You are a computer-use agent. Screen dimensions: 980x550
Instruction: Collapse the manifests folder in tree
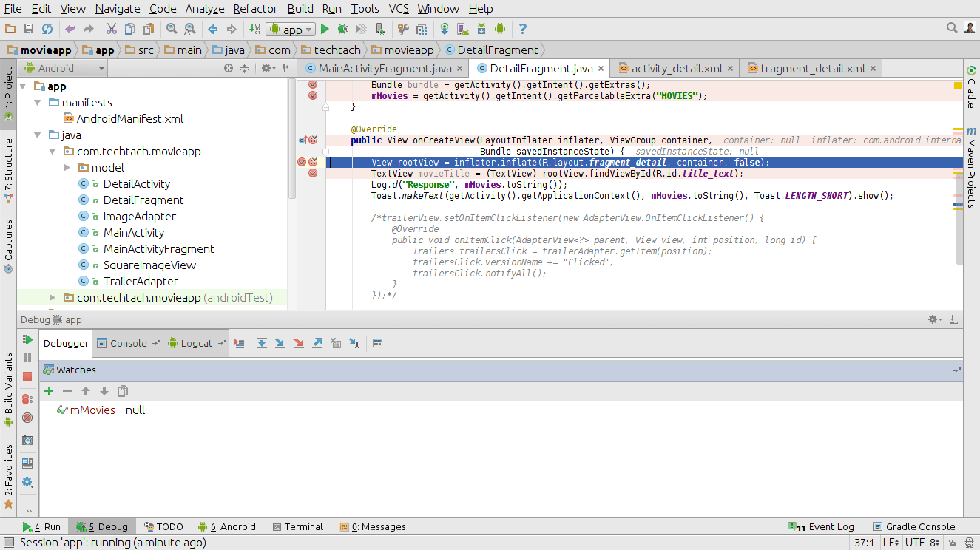37,103
